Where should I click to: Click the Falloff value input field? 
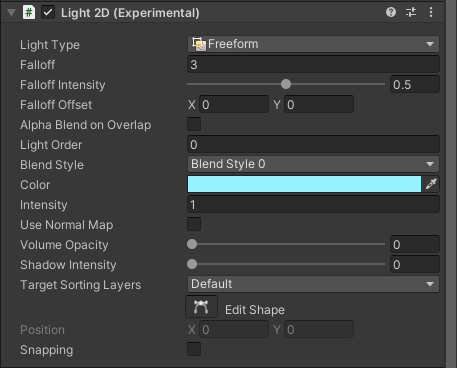[x=313, y=64]
